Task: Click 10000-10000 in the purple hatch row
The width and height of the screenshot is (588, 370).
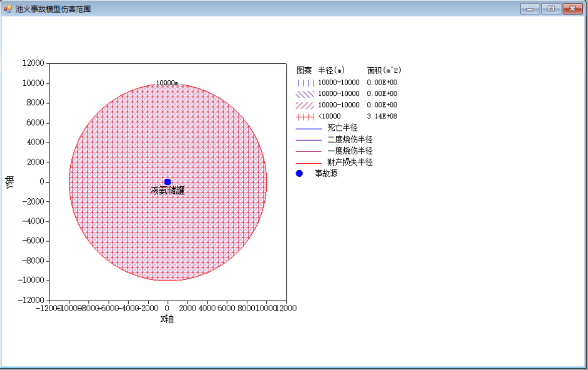Action: [339, 93]
